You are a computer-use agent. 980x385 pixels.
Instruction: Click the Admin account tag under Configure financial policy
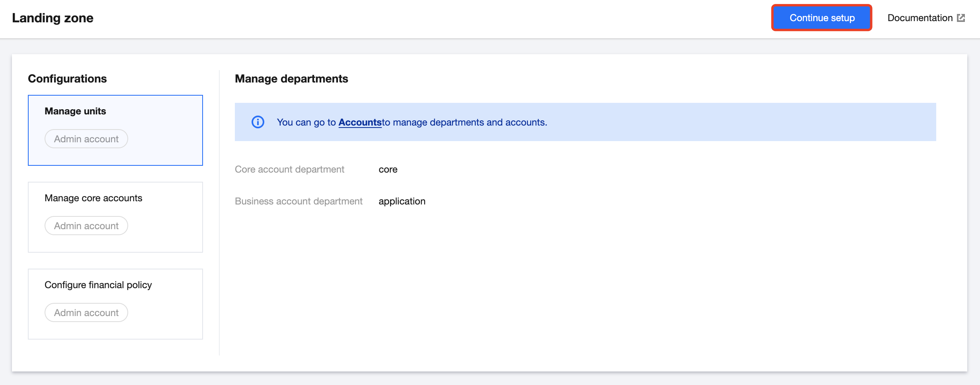tap(86, 313)
